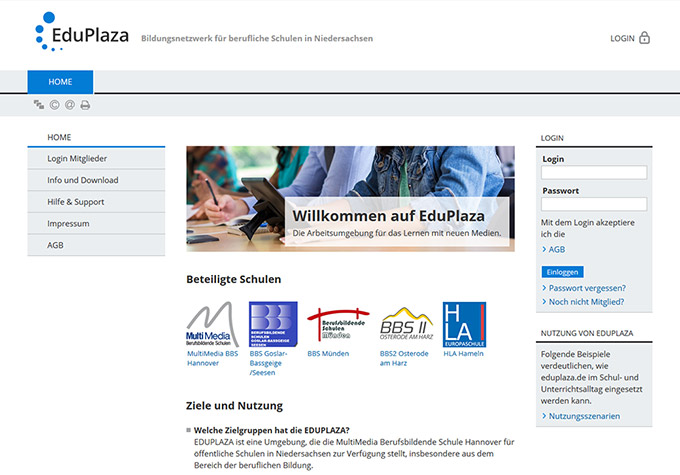Click heading 'Beteiligte Schulen'

click(234, 279)
